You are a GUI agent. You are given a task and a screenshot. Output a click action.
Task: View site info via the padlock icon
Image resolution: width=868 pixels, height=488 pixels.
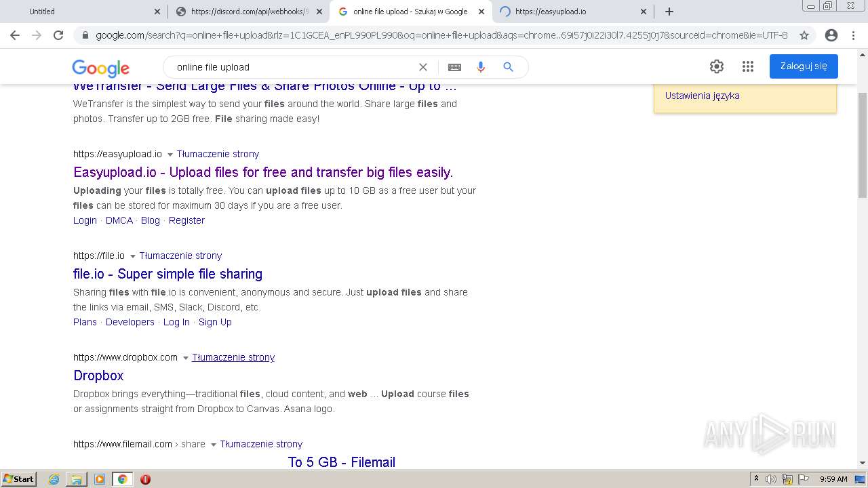click(x=85, y=35)
